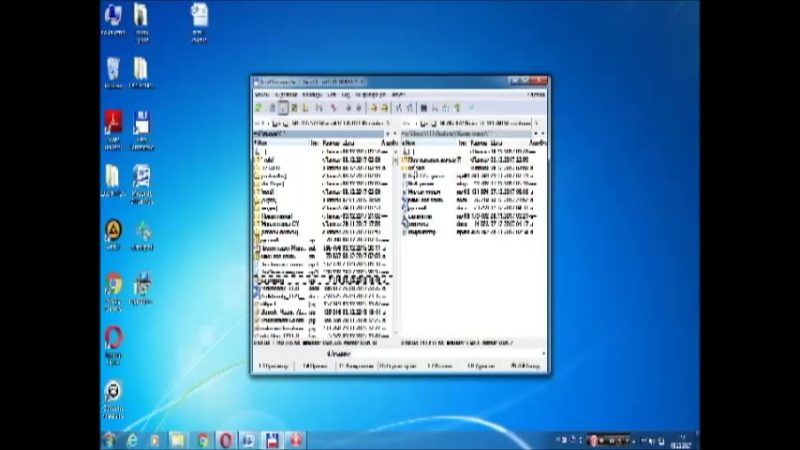Click the light-blue notepad icon at toolbar end

[470, 108]
